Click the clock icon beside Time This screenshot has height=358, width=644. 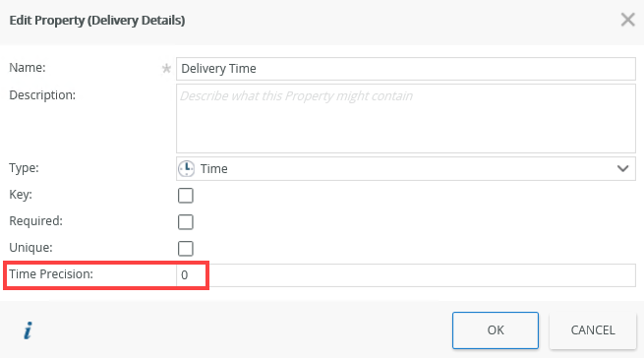click(187, 168)
